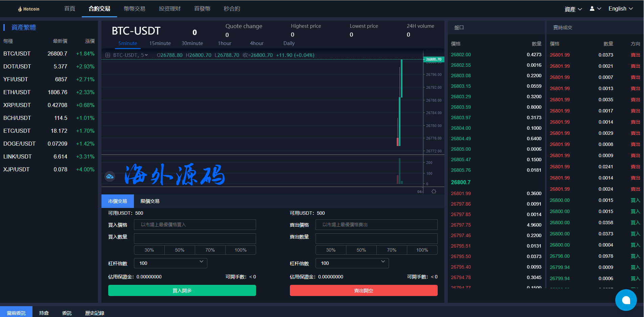Click the square plus icon beside BTC-USDT legend
Image resolution: width=644 pixels, height=317 pixels.
click(x=108, y=55)
